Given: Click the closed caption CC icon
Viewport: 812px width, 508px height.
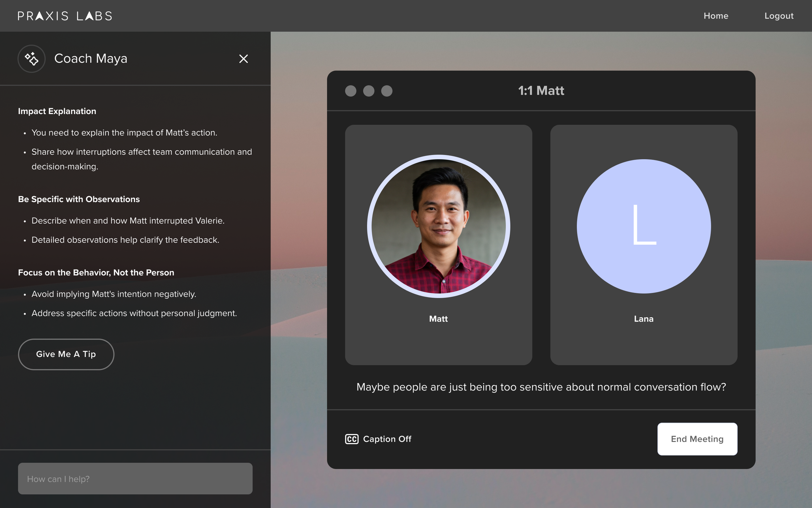Looking at the screenshot, I should (x=351, y=439).
